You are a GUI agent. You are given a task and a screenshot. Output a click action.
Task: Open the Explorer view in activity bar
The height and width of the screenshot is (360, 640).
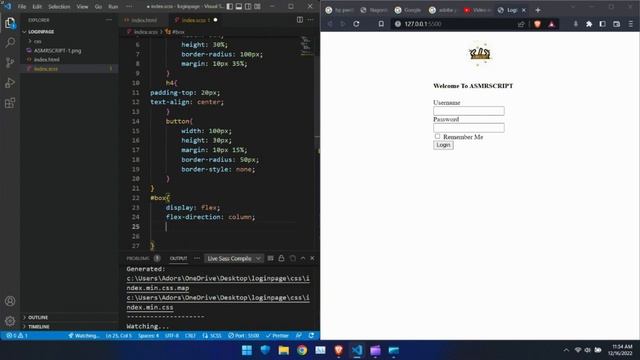click(x=10, y=23)
